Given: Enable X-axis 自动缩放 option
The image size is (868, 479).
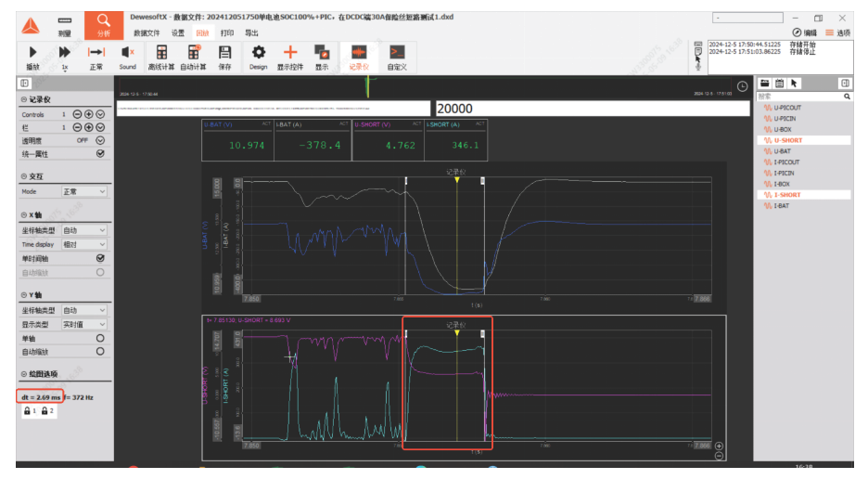Looking at the screenshot, I should point(100,272).
